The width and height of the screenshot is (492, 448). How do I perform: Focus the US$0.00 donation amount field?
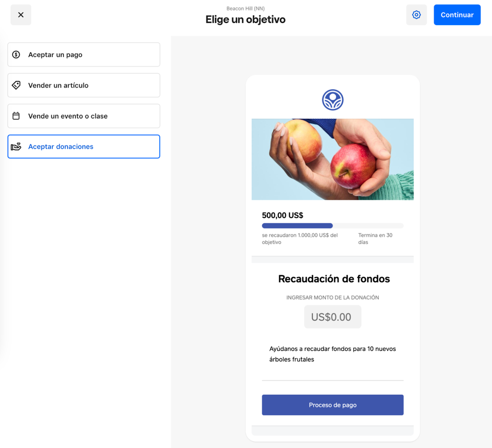pos(332,317)
